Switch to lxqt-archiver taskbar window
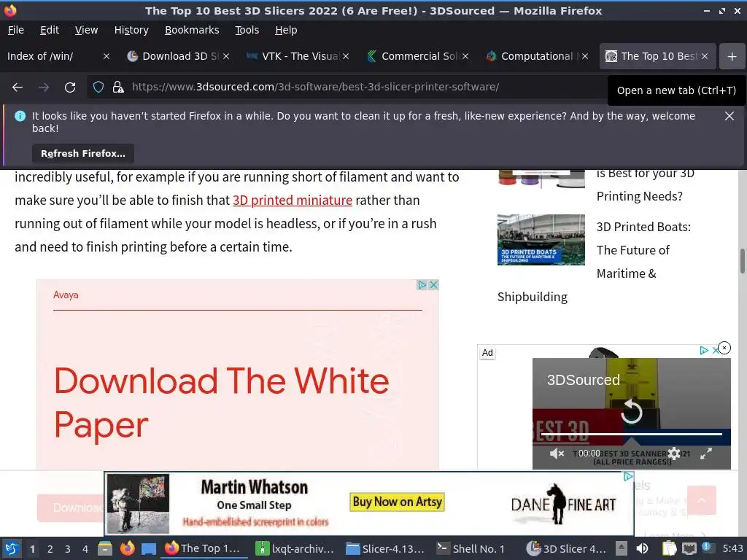The width and height of the screenshot is (747, 560). (295, 548)
